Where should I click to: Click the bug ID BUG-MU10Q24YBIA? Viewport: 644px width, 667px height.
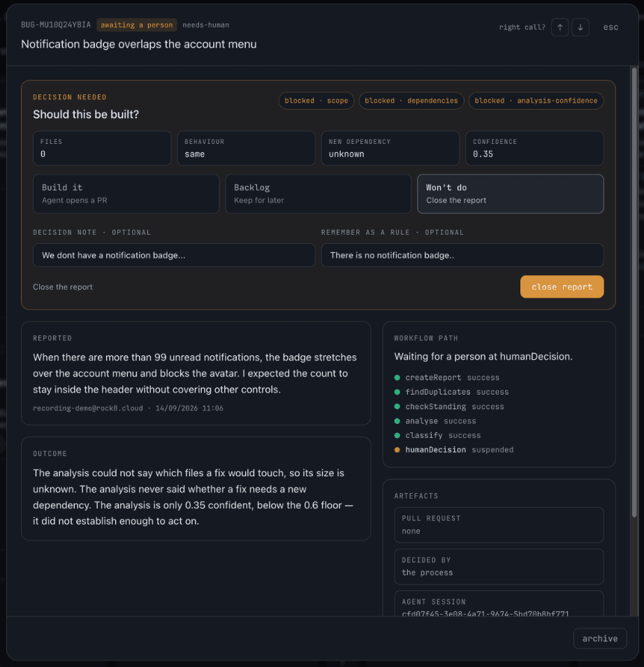coord(56,25)
